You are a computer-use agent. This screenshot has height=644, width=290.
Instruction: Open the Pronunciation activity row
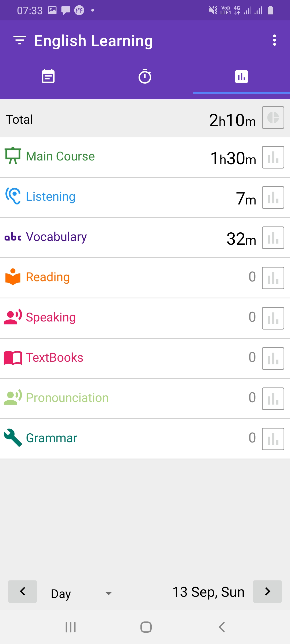(145, 398)
